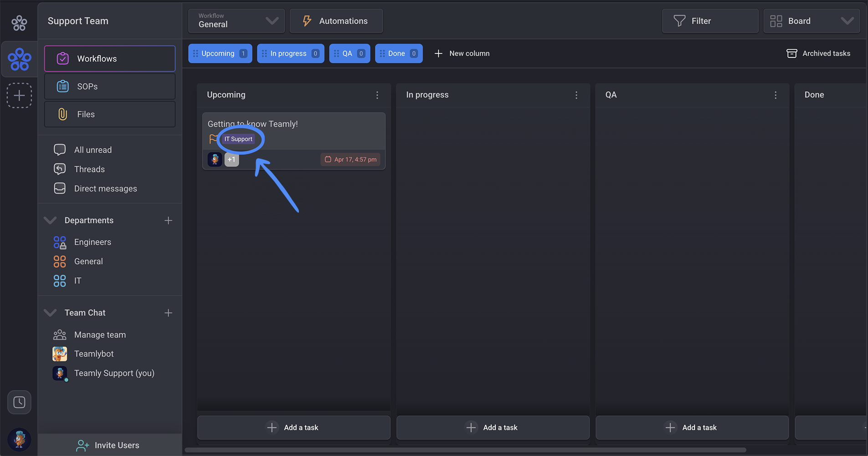This screenshot has width=868, height=456.
Task: Add a task to Upcoming column
Action: (294, 427)
